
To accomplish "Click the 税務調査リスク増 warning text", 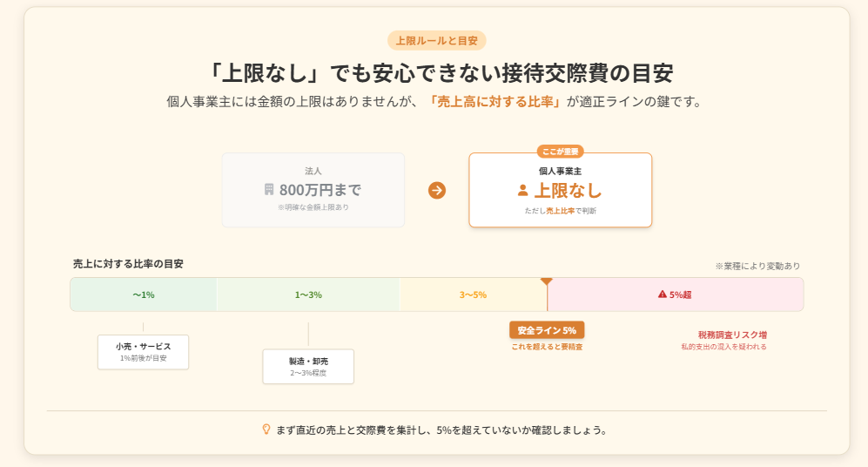I will click(732, 335).
